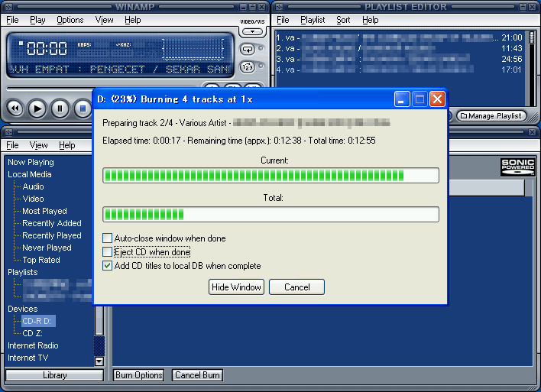This screenshot has width=541, height=392.
Task: Select Internet Radio in the tree
Action: tap(33, 345)
